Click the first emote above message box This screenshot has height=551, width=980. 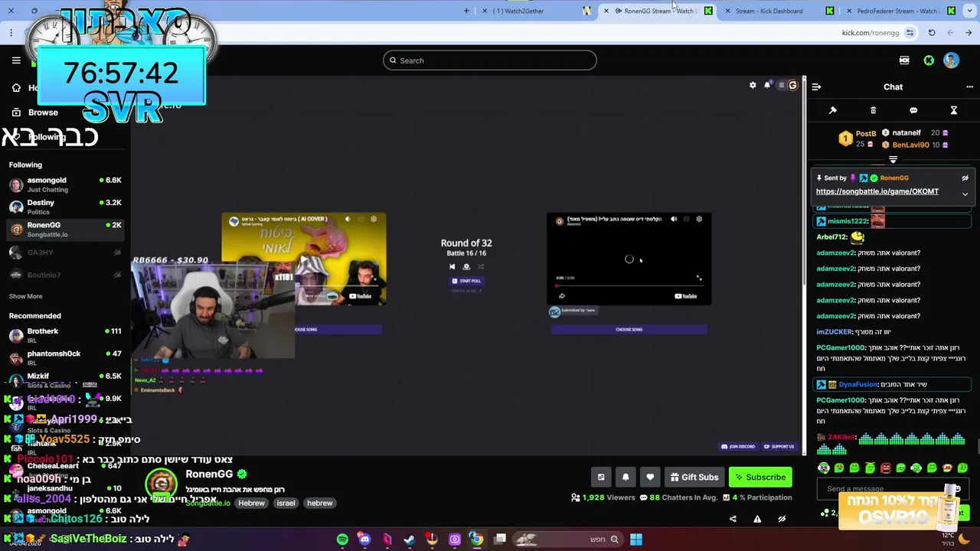(x=824, y=468)
